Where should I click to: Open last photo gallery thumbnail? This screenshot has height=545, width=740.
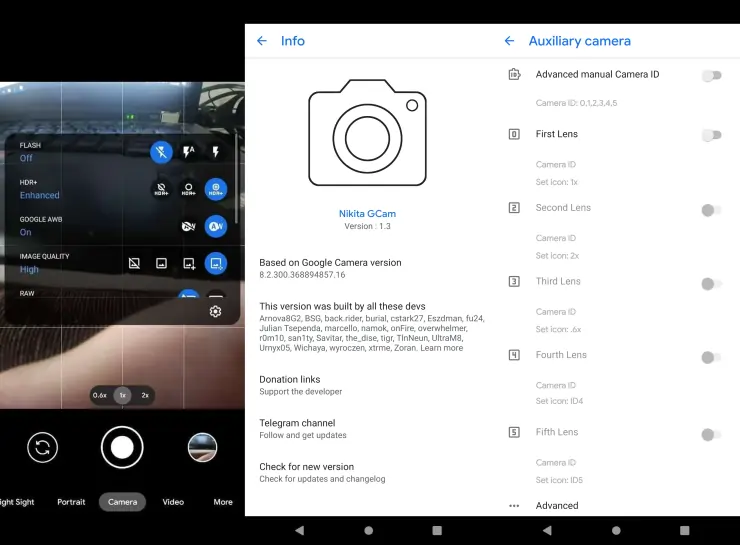(202, 447)
